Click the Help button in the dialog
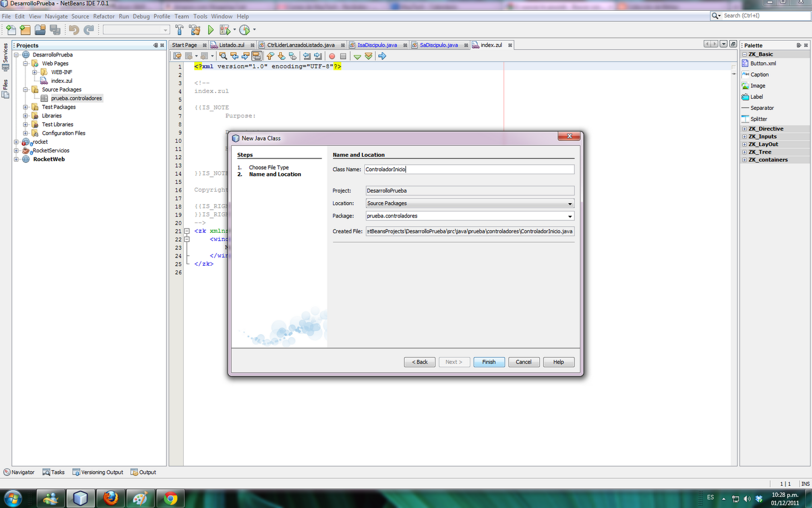 tap(559, 362)
